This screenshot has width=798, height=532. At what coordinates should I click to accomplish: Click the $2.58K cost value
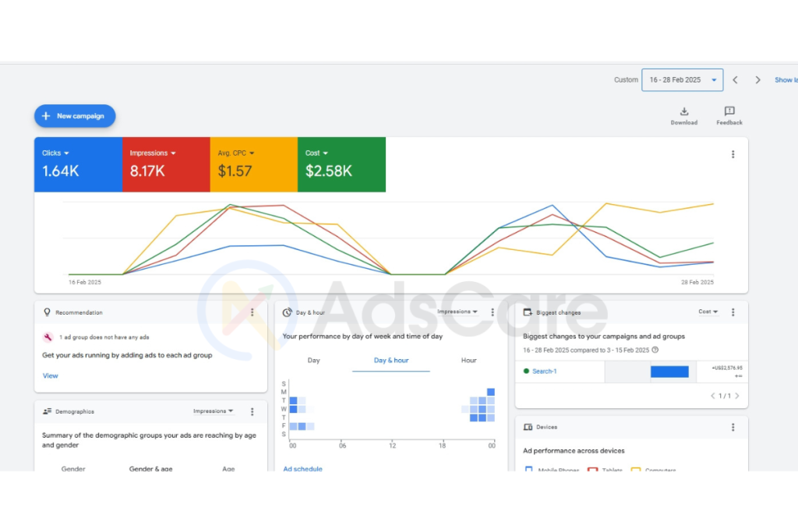pos(329,171)
